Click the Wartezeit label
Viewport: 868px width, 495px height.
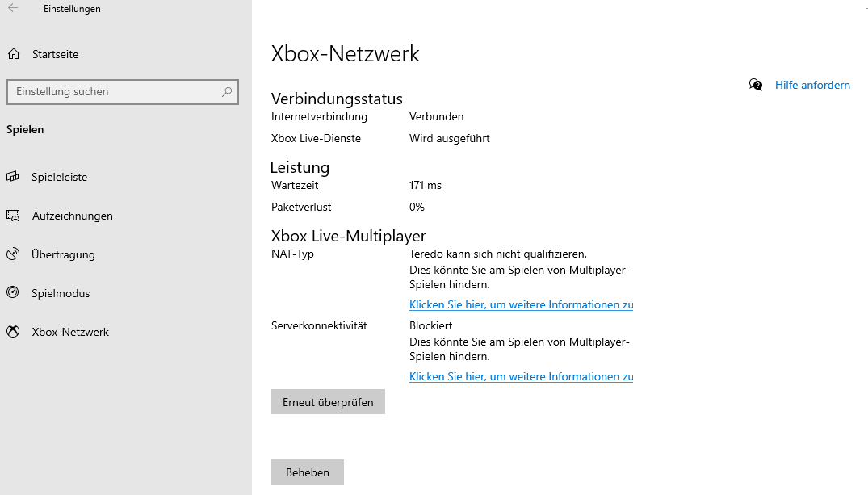tap(295, 186)
